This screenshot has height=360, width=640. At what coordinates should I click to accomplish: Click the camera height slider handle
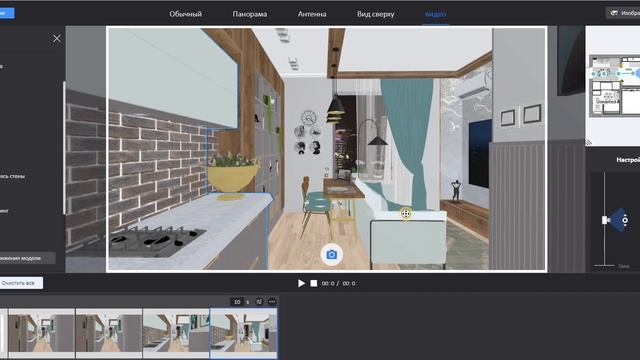[x=604, y=220]
